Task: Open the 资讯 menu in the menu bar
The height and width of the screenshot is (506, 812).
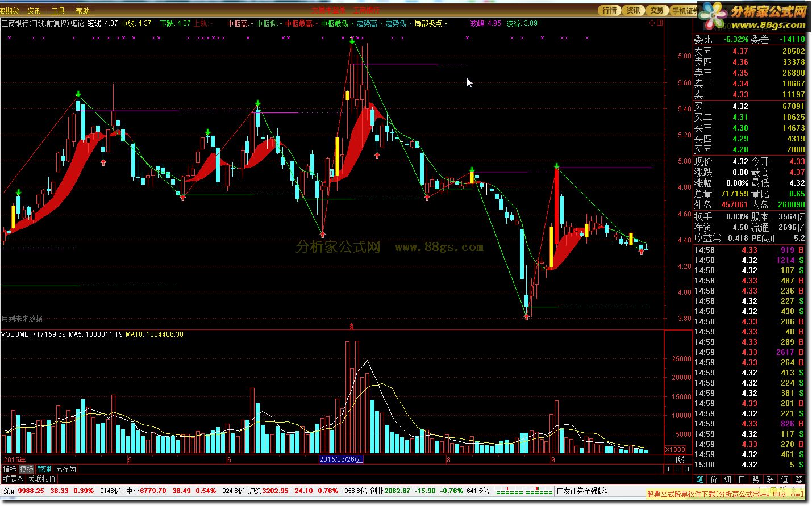Action: point(34,11)
